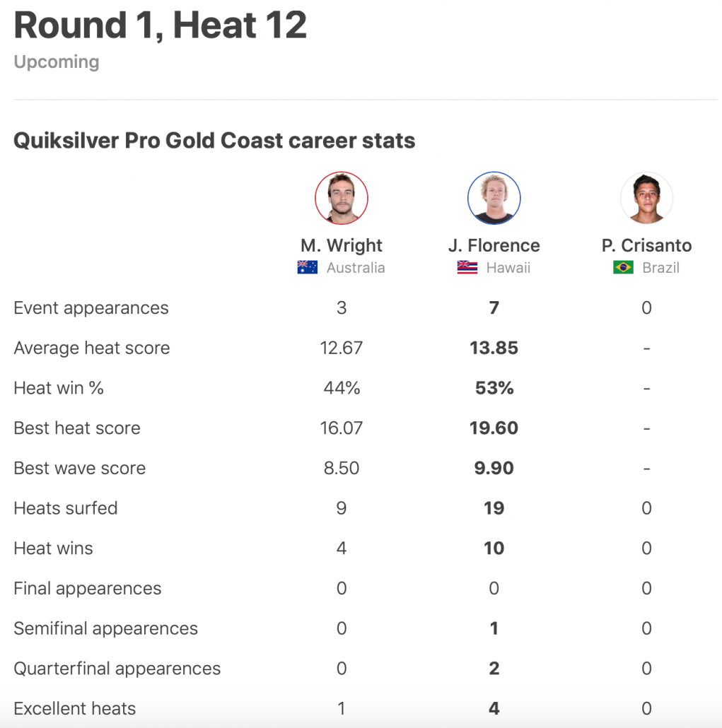This screenshot has width=722, height=728.
Task: Open the J. Florence surfer name link
Action: pyautogui.click(x=494, y=245)
